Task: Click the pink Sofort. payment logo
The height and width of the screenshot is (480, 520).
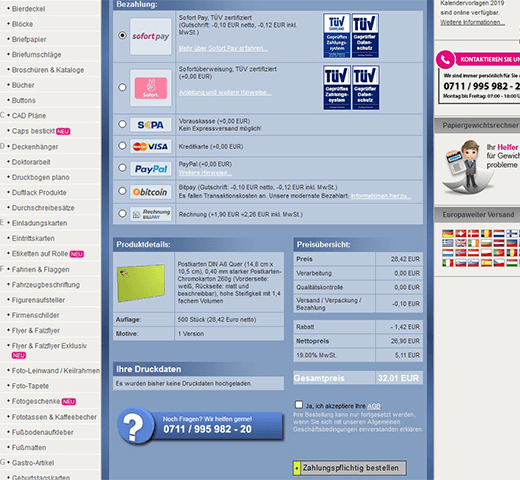Action: (151, 88)
